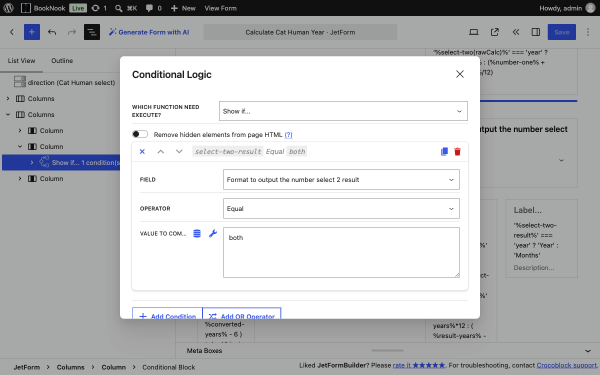This screenshot has width=600, height=375.
Task: Click the Description... placeholder text
Action: pyautogui.click(x=533, y=267)
